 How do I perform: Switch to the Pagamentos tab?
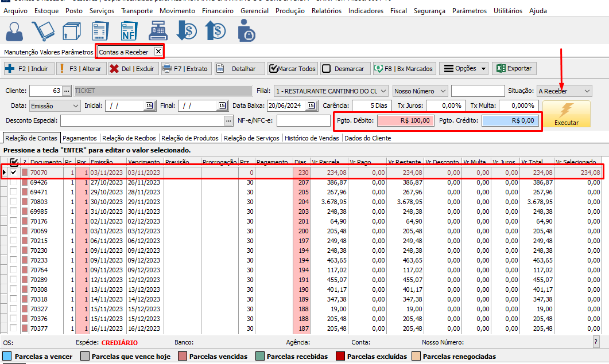coord(80,138)
